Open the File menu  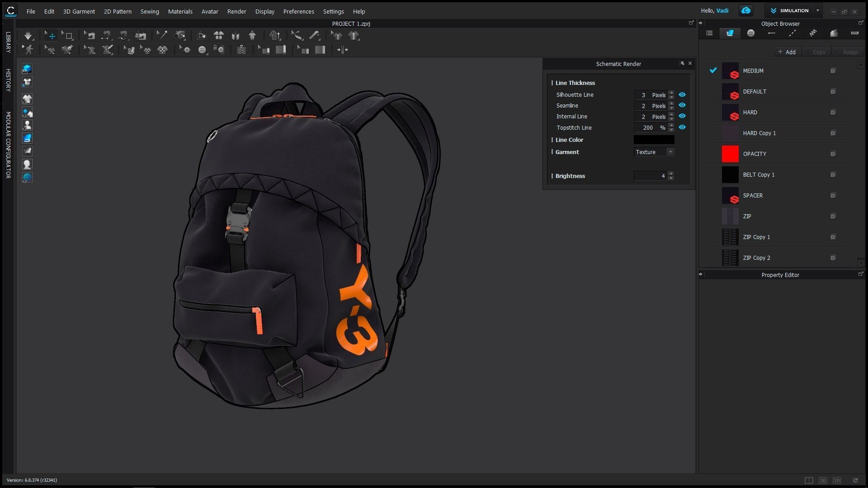pyautogui.click(x=31, y=11)
